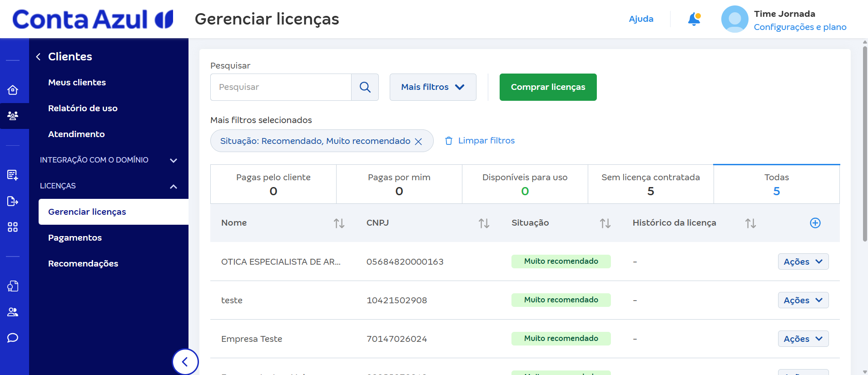Screen dimensions: 868x375
Task: Click into the Pesquisar search field
Action: (x=281, y=87)
